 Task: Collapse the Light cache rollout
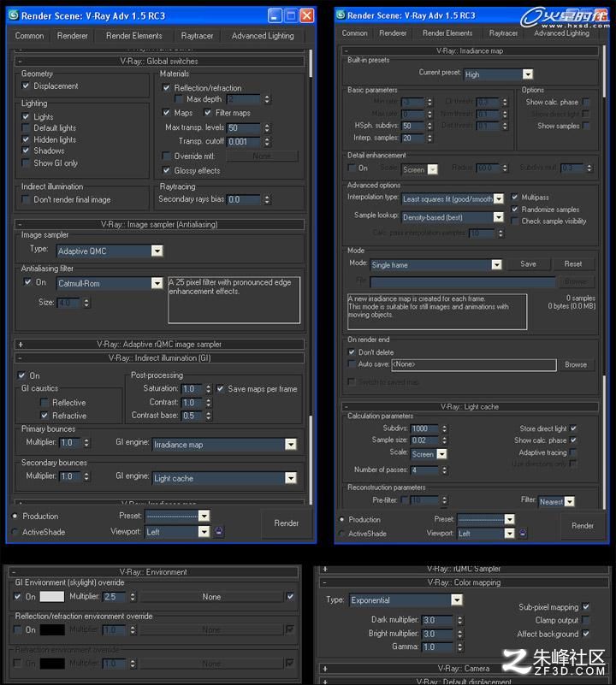click(470, 407)
